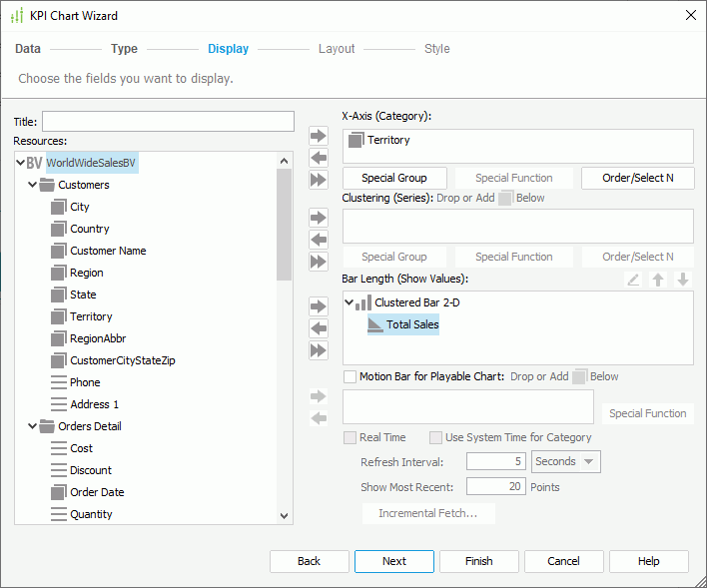The image size is (707, 588).
Task: Click the Clustering add arrow button
Action: 319,218
